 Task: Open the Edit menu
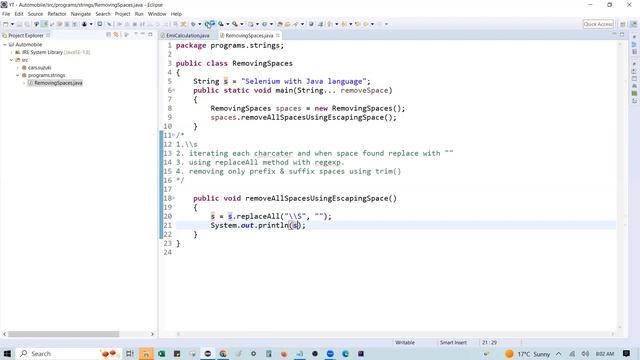coord(19,14)
